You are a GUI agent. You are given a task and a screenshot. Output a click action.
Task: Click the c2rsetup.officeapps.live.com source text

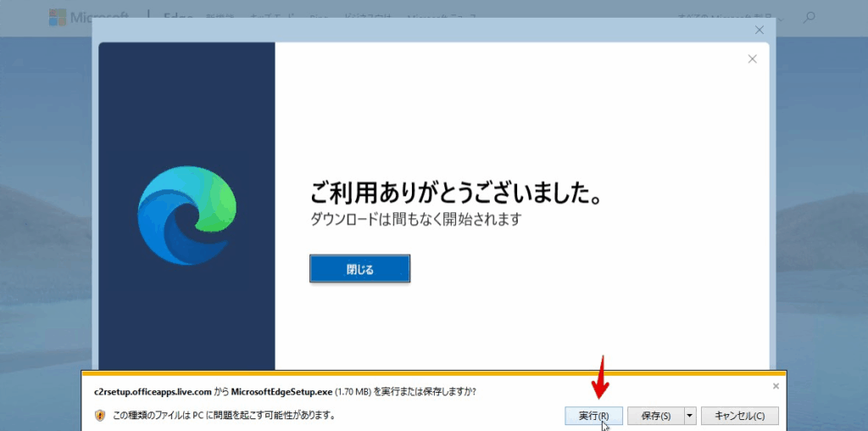coord(153,392)
